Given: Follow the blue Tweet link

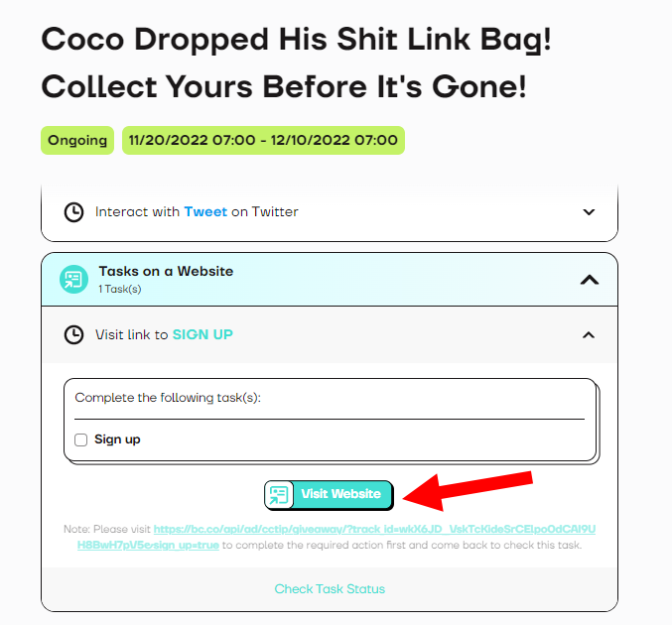Looking at the screenshot, I should [x=205, y=211].
